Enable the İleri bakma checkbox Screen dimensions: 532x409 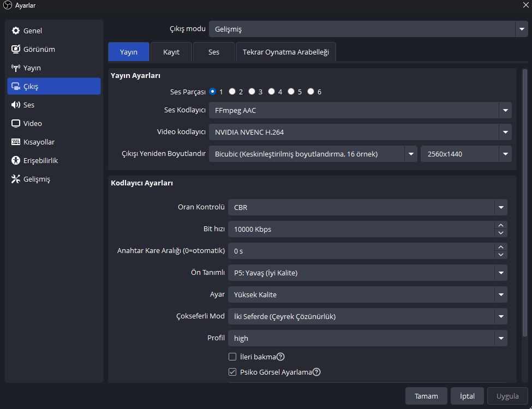click(x=232, y=357)
